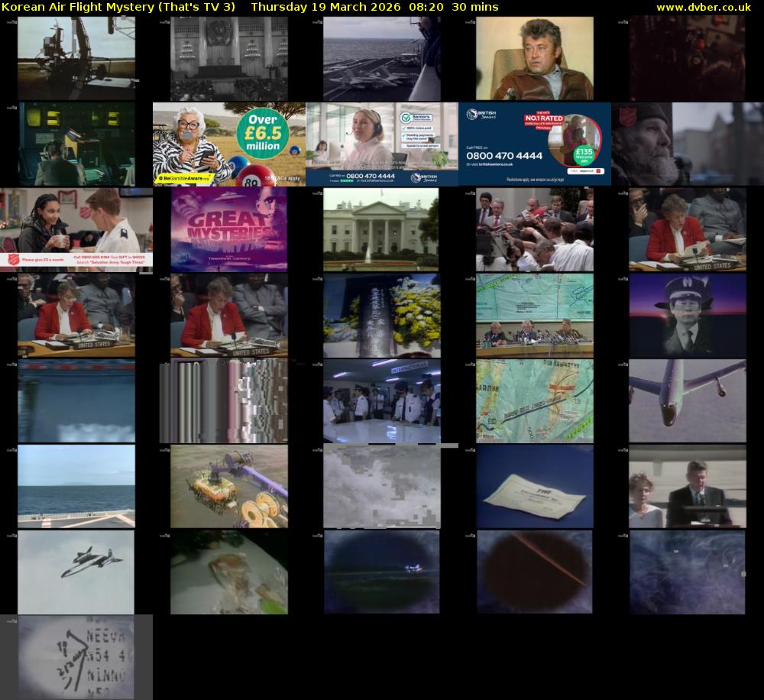Open the black-and-white jet aircraft thumbnail

click(76, 572)
